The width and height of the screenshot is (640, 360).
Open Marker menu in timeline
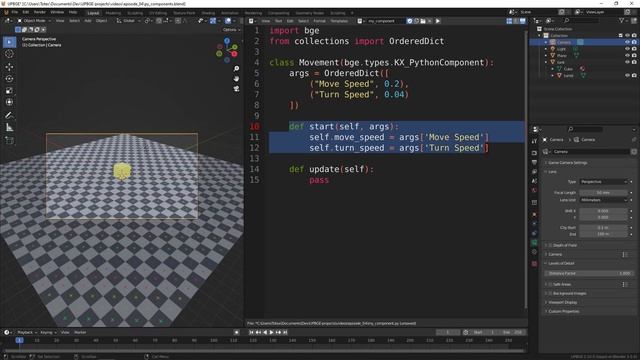80,332
